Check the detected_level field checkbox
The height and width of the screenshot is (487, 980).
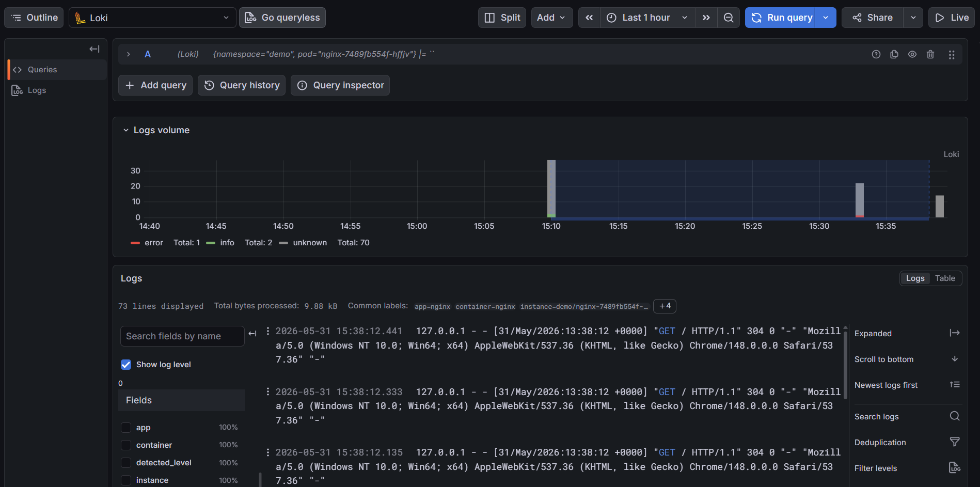(126, 463)
